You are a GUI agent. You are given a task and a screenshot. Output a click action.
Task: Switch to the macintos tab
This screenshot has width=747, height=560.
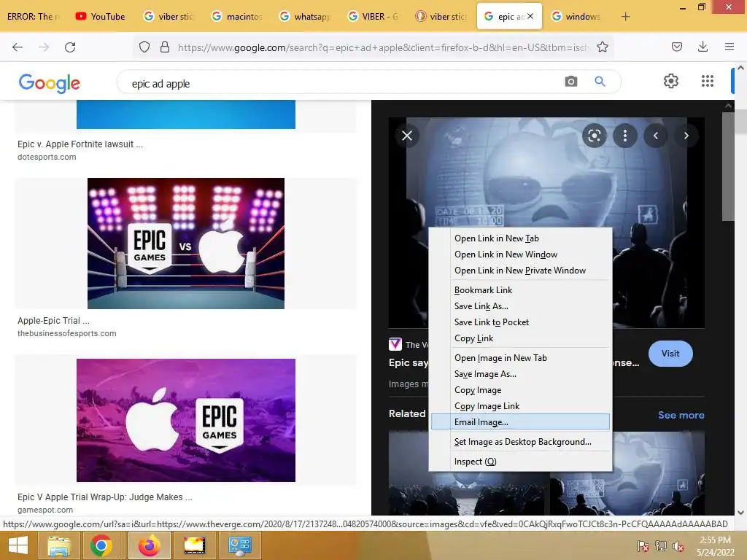[x=237, y=17]
